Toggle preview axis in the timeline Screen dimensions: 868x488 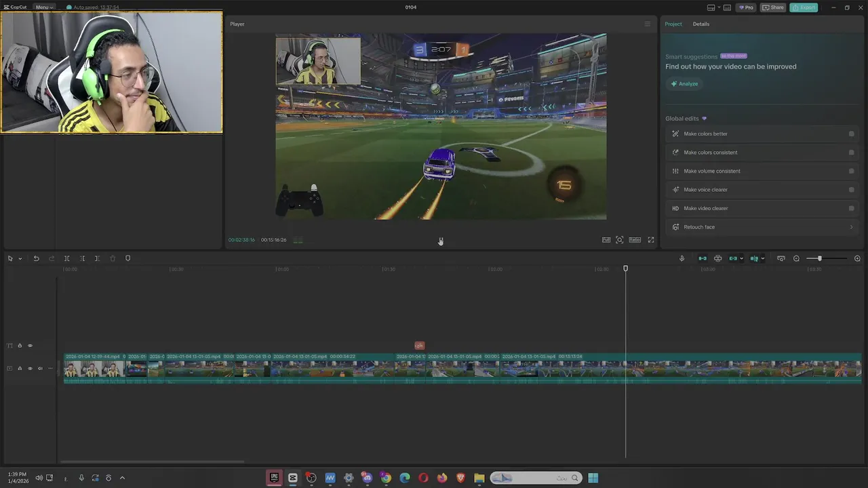tap(754, 258)
